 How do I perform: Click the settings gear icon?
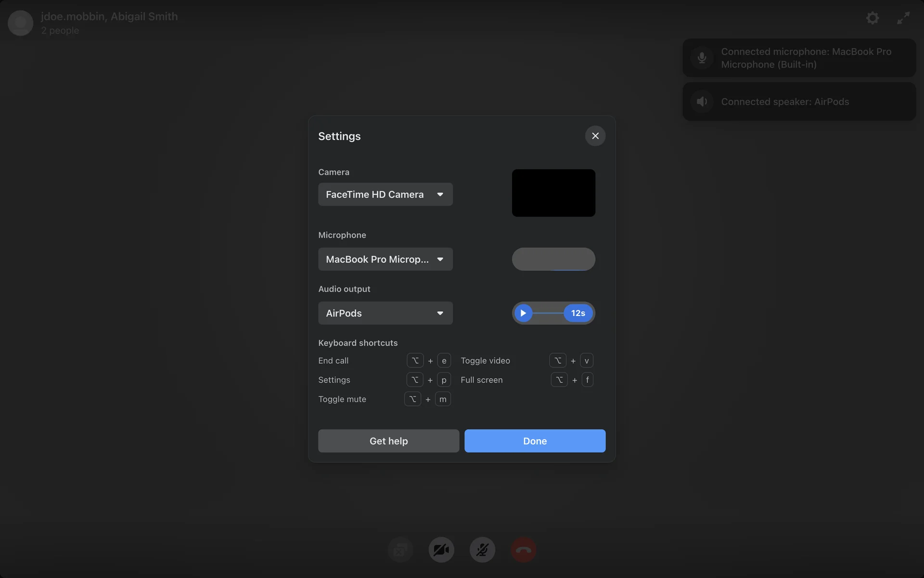coord(872,18)
